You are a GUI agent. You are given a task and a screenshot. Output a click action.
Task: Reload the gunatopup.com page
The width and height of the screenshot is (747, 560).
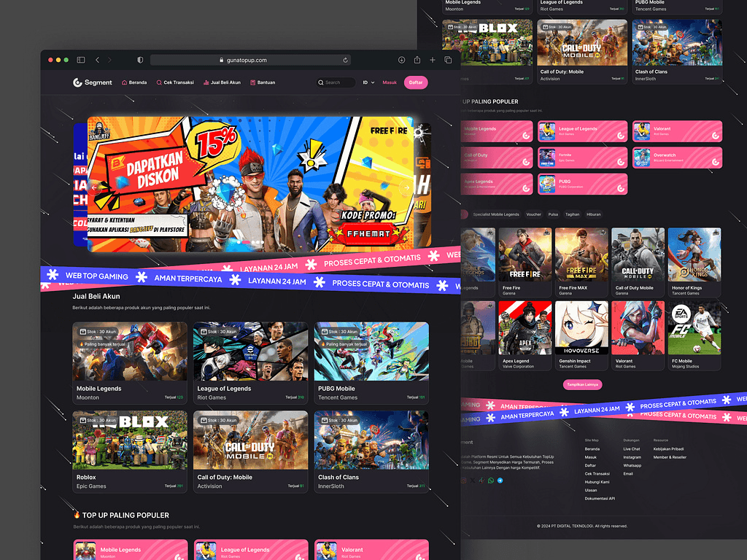coord(345,60)
